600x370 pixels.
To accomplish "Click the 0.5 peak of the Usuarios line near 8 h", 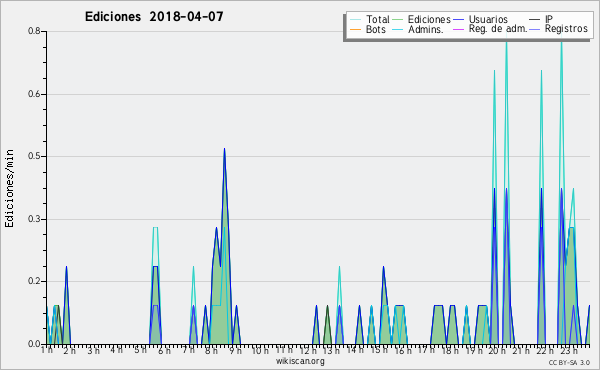I will (224, 149).
